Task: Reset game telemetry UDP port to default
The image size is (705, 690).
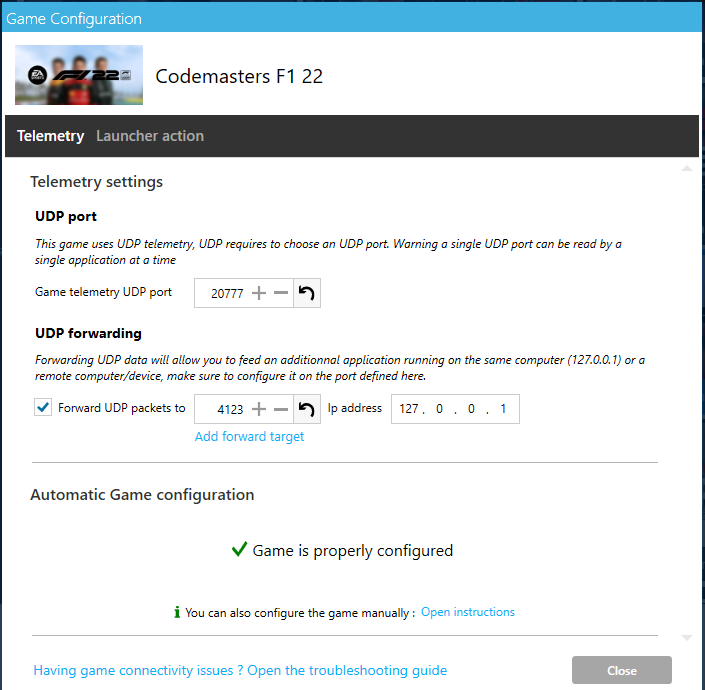Action: click(x=307, y=293)
